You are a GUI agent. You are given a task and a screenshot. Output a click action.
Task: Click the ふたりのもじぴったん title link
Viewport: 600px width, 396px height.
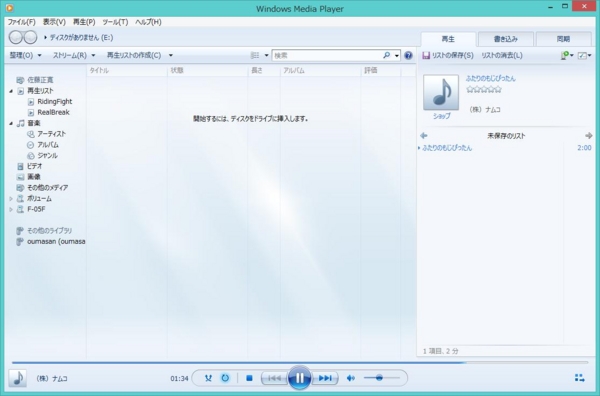[491, 78]
